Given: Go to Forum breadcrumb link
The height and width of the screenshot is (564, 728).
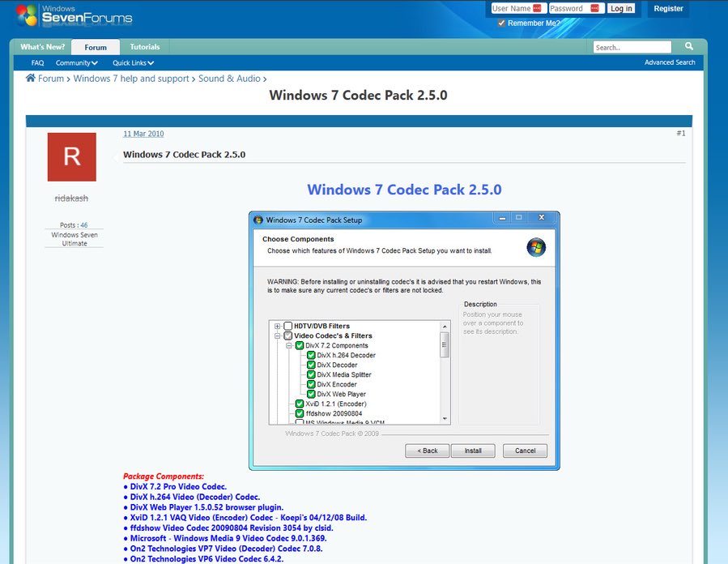Looking at the screenshot, I should tap(50, 79).
